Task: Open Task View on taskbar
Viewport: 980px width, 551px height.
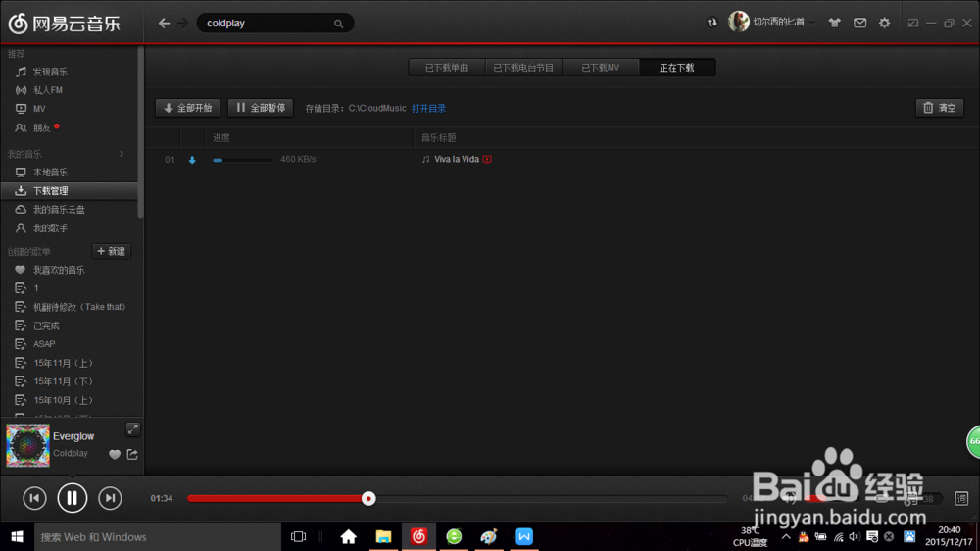Action: [299, 536]
